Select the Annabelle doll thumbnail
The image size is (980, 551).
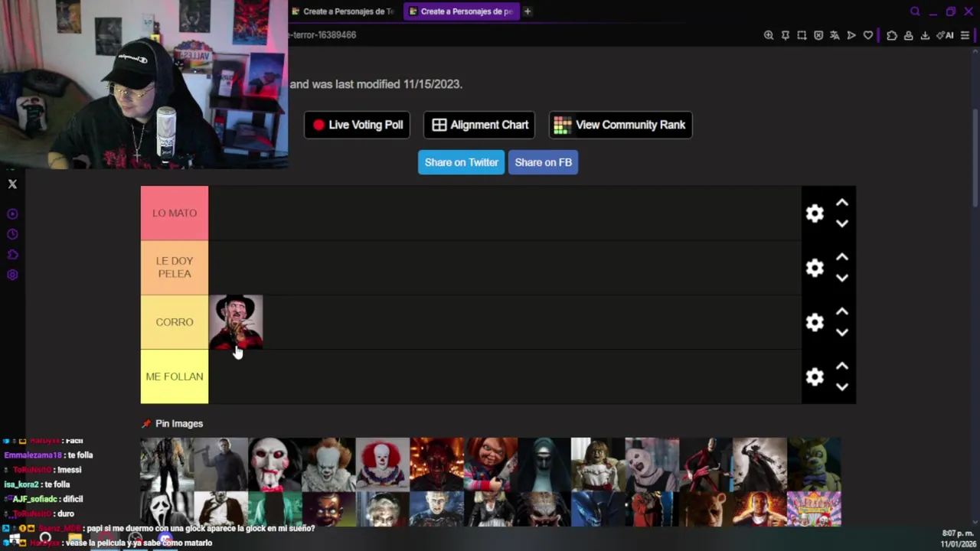[x=598, y=464]
